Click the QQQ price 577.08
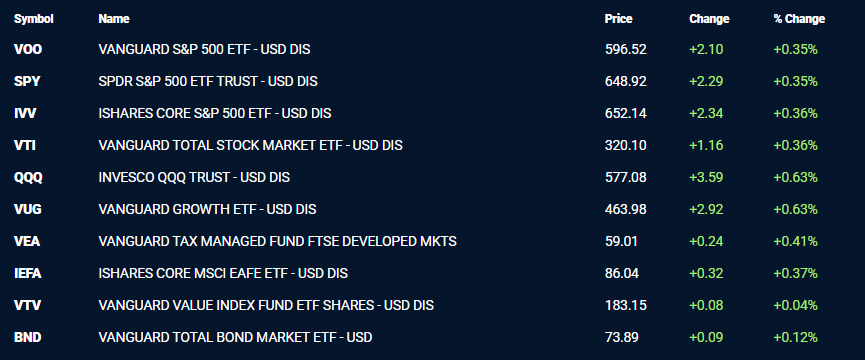 pos(626,178)
